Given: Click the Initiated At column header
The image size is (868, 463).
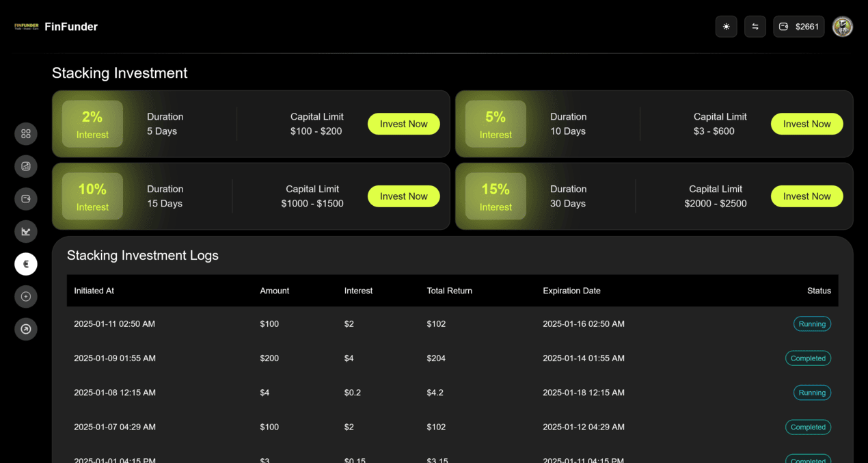Looking at the screenshot, I should click(x=94, y=290).
